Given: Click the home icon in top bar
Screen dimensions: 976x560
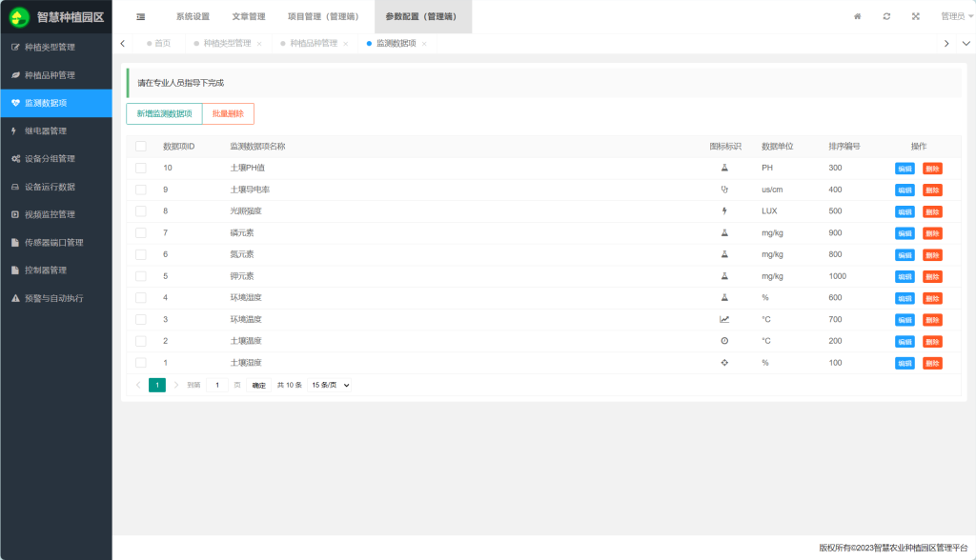Looking at the screenshot, I should tap(858, 16).
